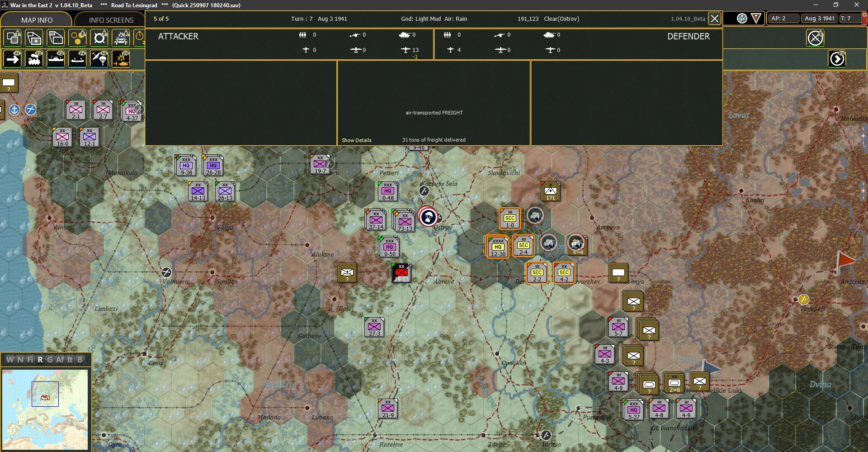
Task: Select Rail mode (F2) locomotive icon
Action: [34, 59]
